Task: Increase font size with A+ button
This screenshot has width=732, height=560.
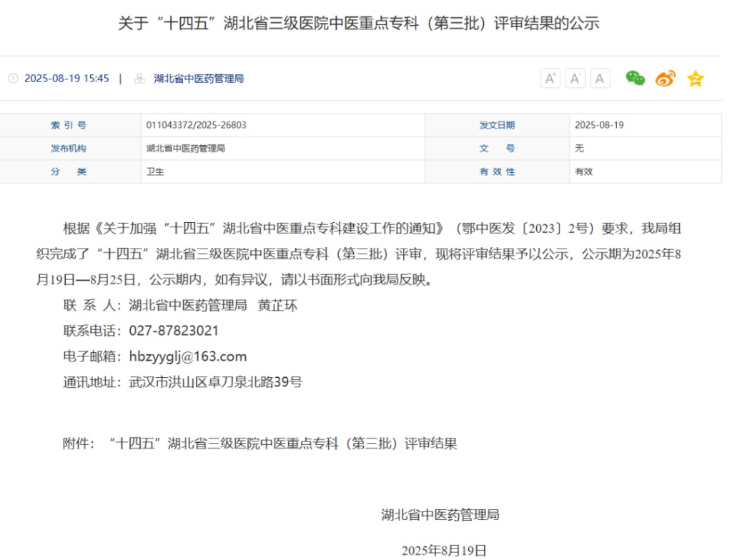Action: 550,79
